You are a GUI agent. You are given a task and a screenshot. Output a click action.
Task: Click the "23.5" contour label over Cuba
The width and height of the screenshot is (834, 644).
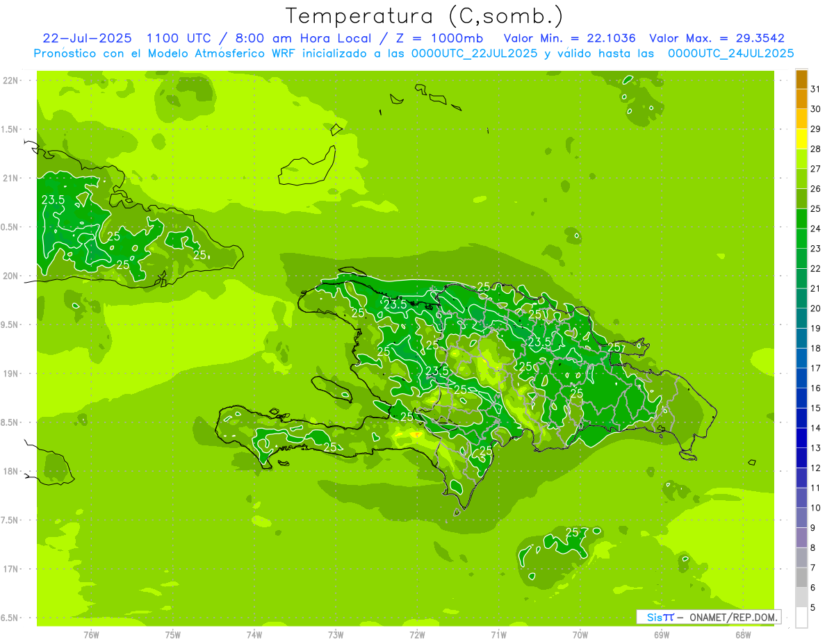click(x=54, y=199)
